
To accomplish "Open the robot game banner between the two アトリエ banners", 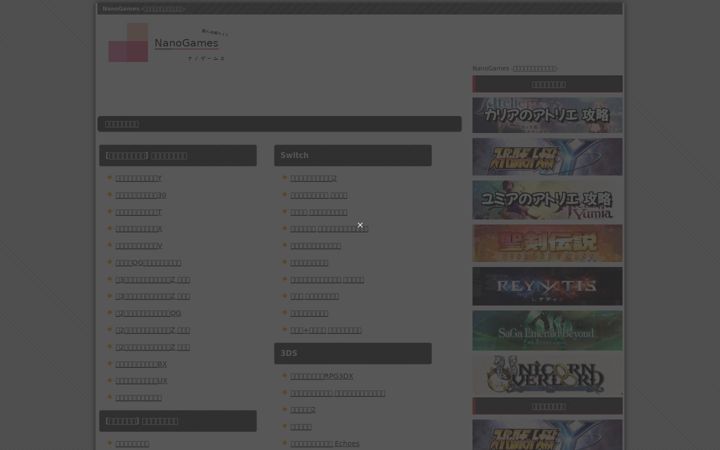I will (x=547, y=157).
